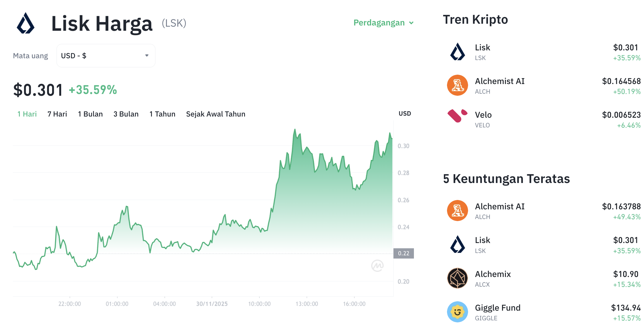The width and height of the screenshot is (644, 325).
Task: Switch chart to 7 Hari
Action: pyautogui.click(x=57, y=114)
